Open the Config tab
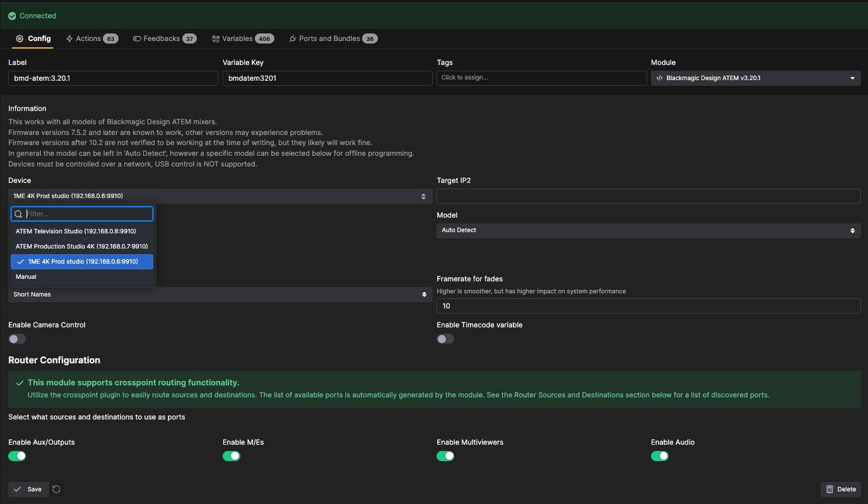 [x=33, y=38]
